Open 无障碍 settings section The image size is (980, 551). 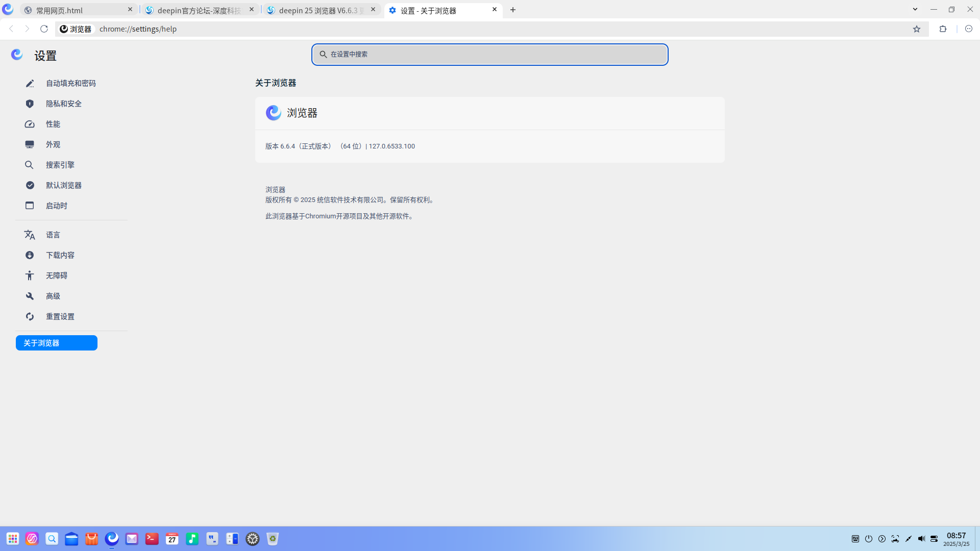[x=57, y=275]
